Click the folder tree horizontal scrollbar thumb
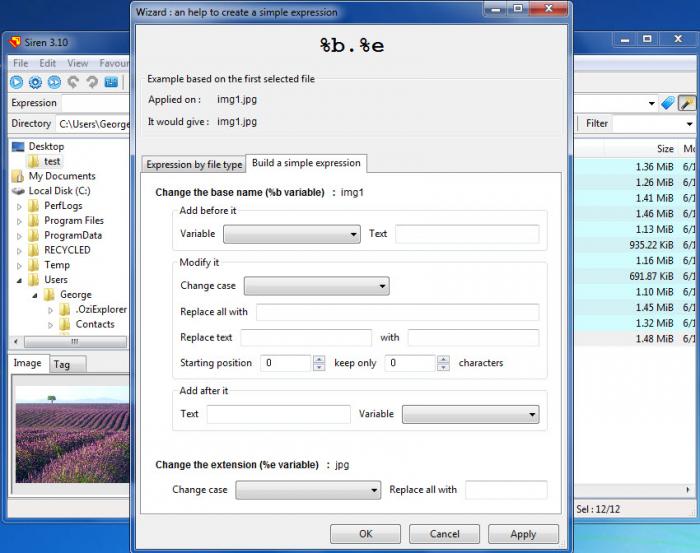This screenshot has height=553, width=700. click(x=75, y=342)
